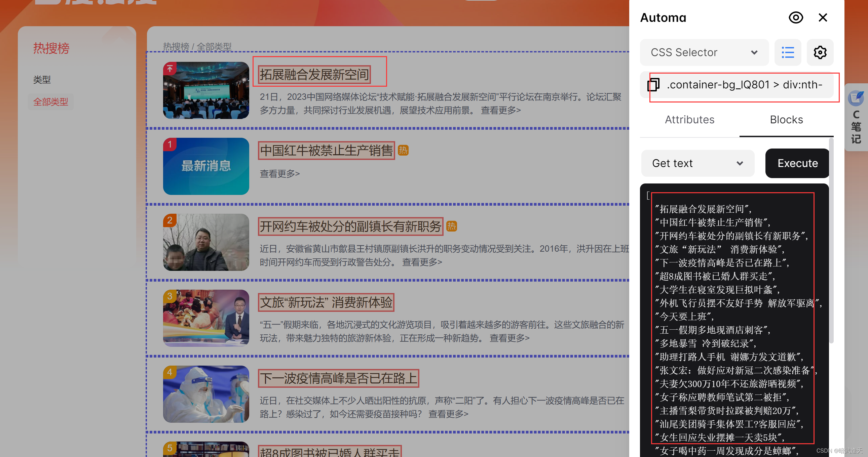This screenshot has width=868, height=457.
Task: Open headline 超8成图书被已婚人群买走
Action: [330, 452]
